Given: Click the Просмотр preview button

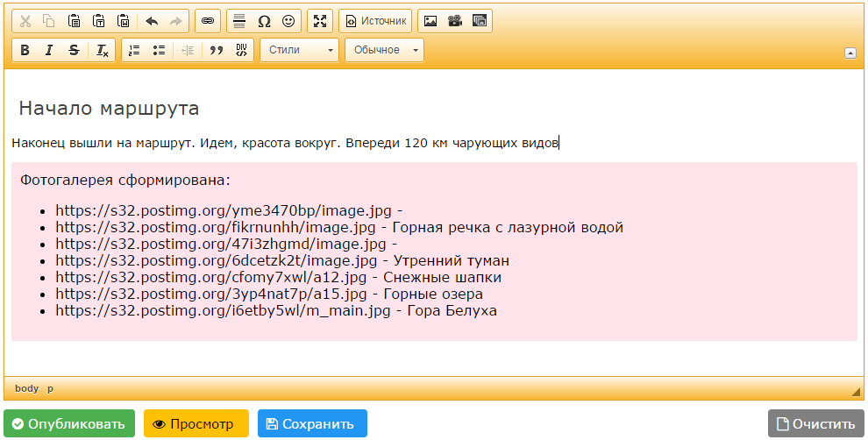Looking at the screenshot, I should 196,424.
